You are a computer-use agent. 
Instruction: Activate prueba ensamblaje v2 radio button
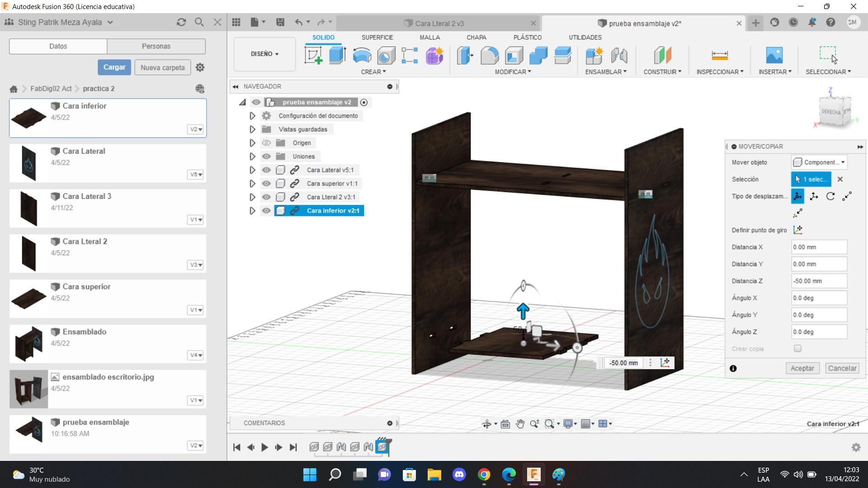click(x=364, y=103)
